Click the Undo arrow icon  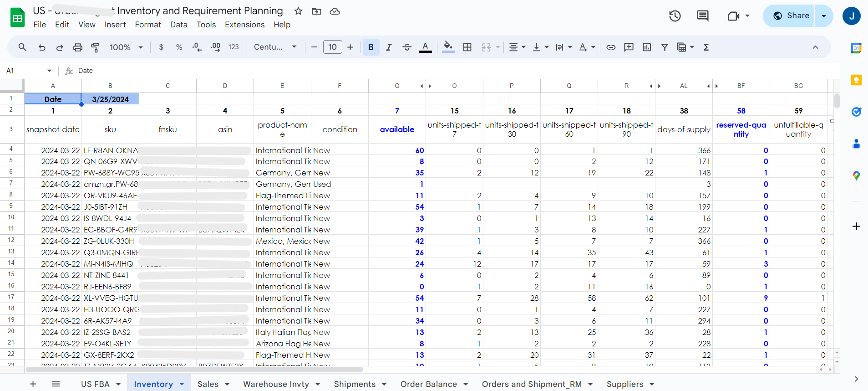42,47
